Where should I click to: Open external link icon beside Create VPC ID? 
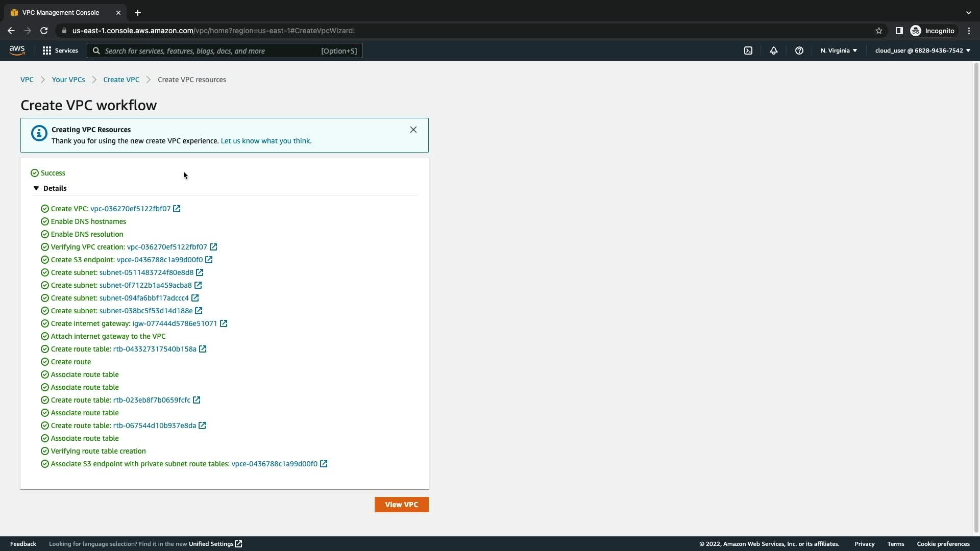coord(177,209)
